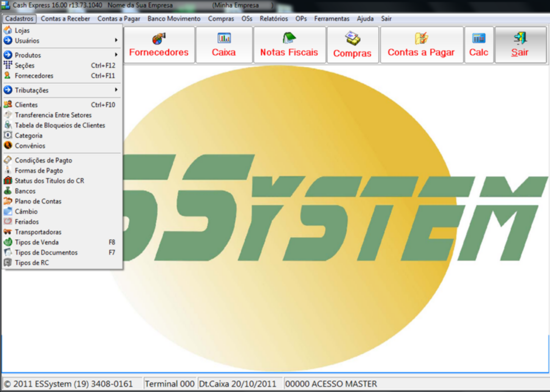Open Compras using the toolbar icon
The image size is (550, 392).
coord(353,38)
